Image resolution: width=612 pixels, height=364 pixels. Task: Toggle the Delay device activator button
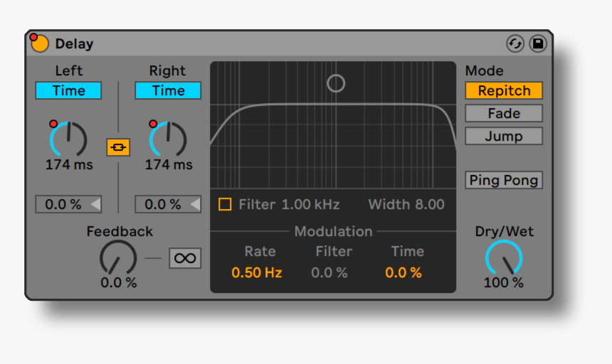40,43
